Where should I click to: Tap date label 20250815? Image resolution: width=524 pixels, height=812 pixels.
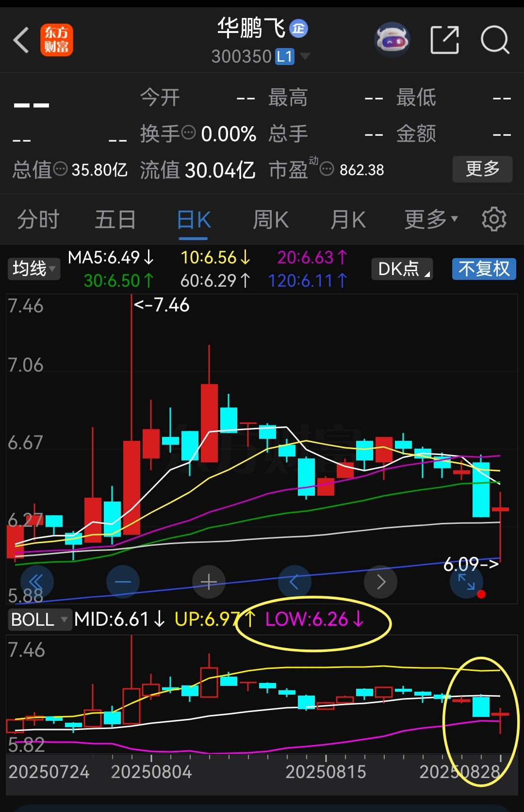click(326, 772)
